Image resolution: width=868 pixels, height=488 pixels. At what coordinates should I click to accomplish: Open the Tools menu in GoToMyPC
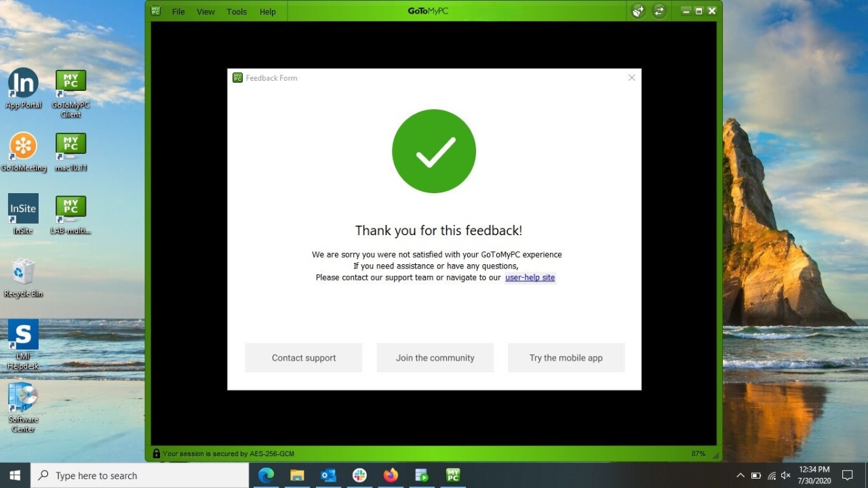pyautogui.click(x=237, y=12)
